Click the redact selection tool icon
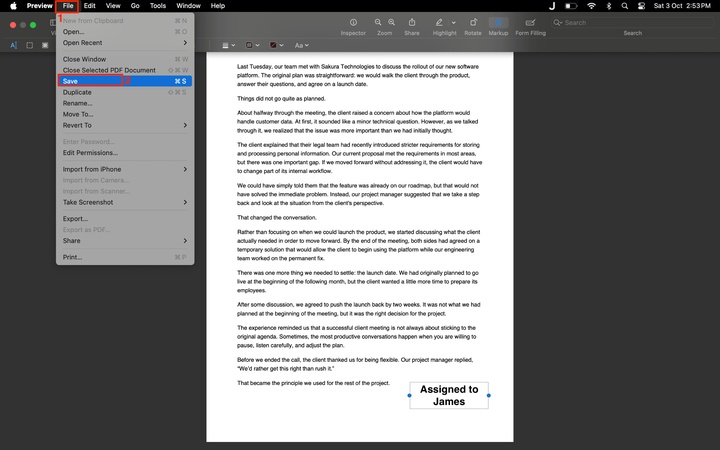The height and width of the screenshot is (450, 720). 45,45
